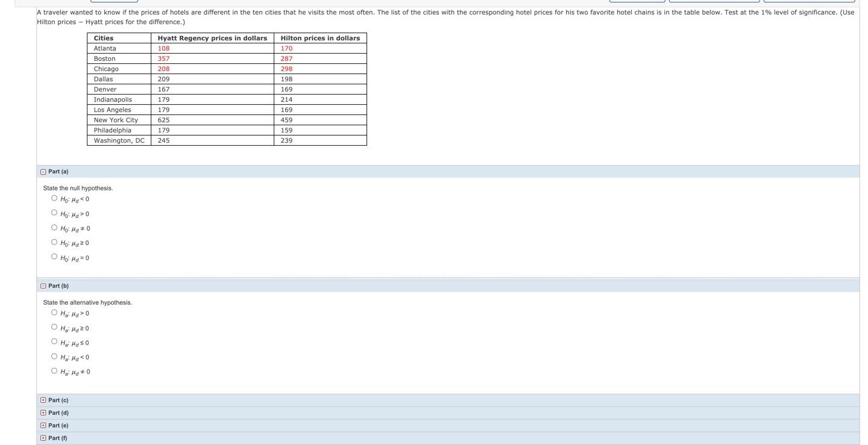Choose null hypothesis H0: μd ≠ 0
This screenshot has height=445, width=868.
[x=54, y=228]
